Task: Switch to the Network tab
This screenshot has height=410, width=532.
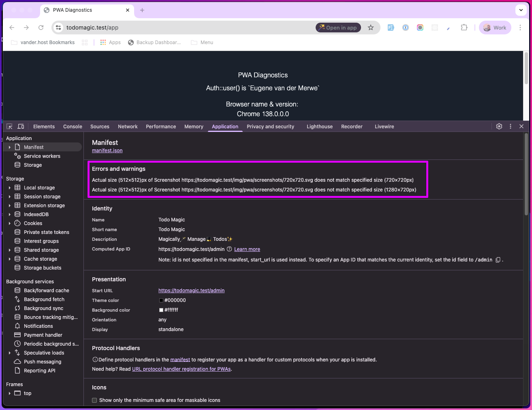Action: click(x=128, y=127)
